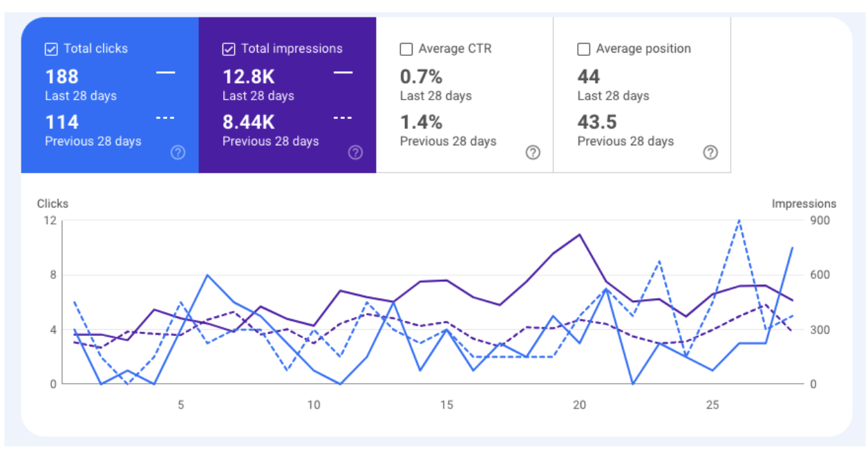Check the Average position checkbox
Image resolution: width=868 pixels, height=457 pixels.
584,49
